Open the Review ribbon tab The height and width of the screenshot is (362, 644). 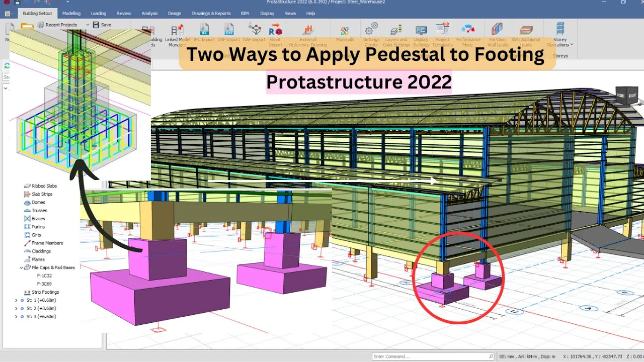coord(124,14)
